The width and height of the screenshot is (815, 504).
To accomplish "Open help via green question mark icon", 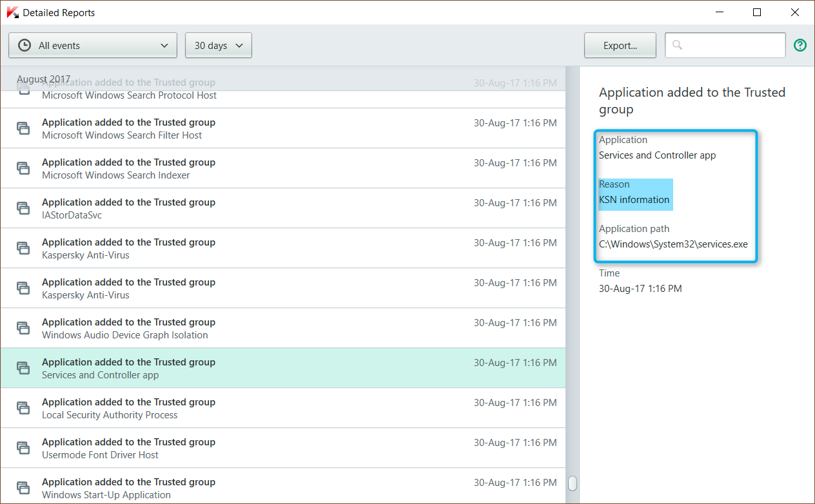I will pyautogui.click(x=800, y=45).
